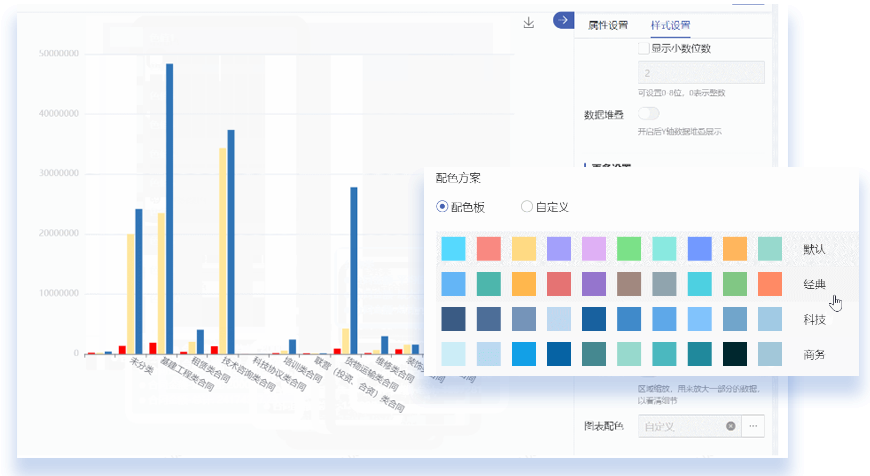Image resolution: width=870 pixels, height=476 pixels.
Task: Click the 未分类 axis label
Action: click(x=141, y=365)
